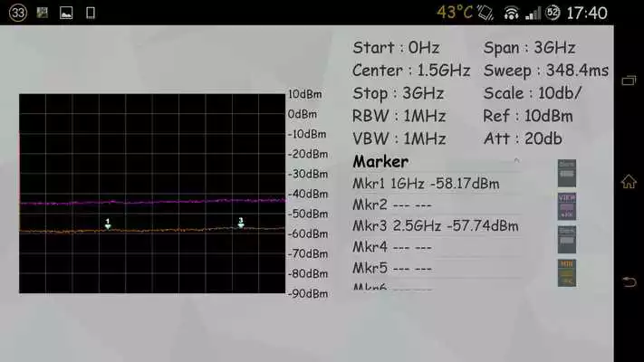644x362 pixels.
Task: Tap the screen rotation status icon
Action: [485, 14]
